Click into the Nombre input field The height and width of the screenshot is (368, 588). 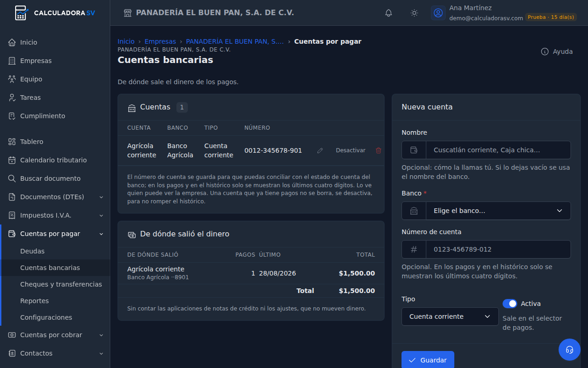pyautogui.click(x=498, y=150)
